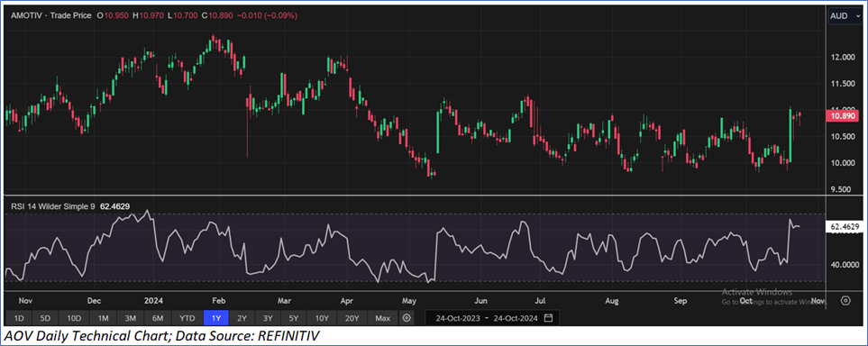Click the 10.500 price axis label
The image size is (868, 346).
pyautogui.click(x=842, y=137)
